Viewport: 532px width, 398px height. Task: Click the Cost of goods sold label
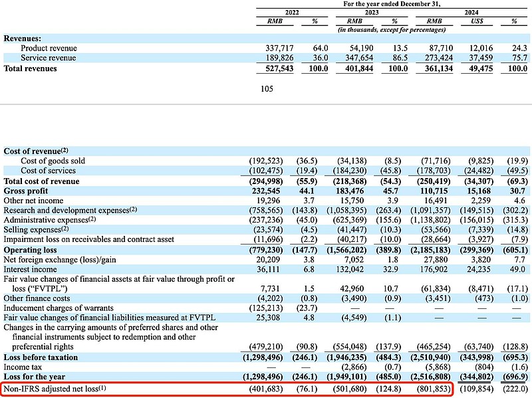[53, 161]
